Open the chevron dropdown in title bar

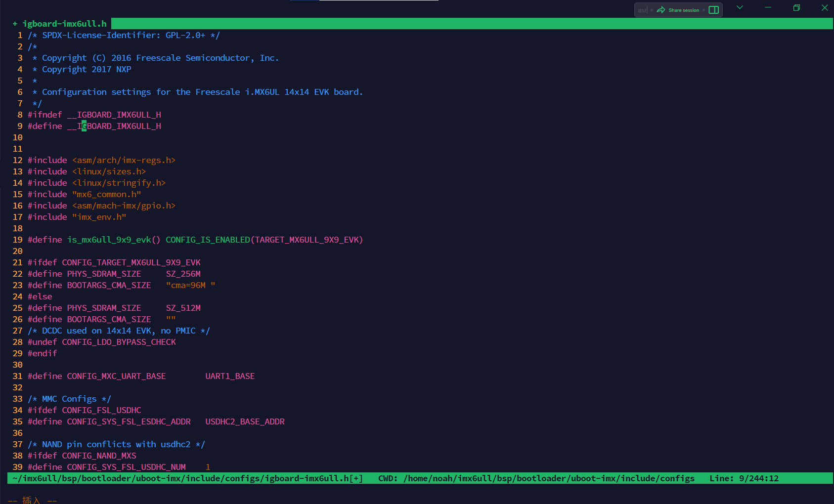click(x=740, y=7)
